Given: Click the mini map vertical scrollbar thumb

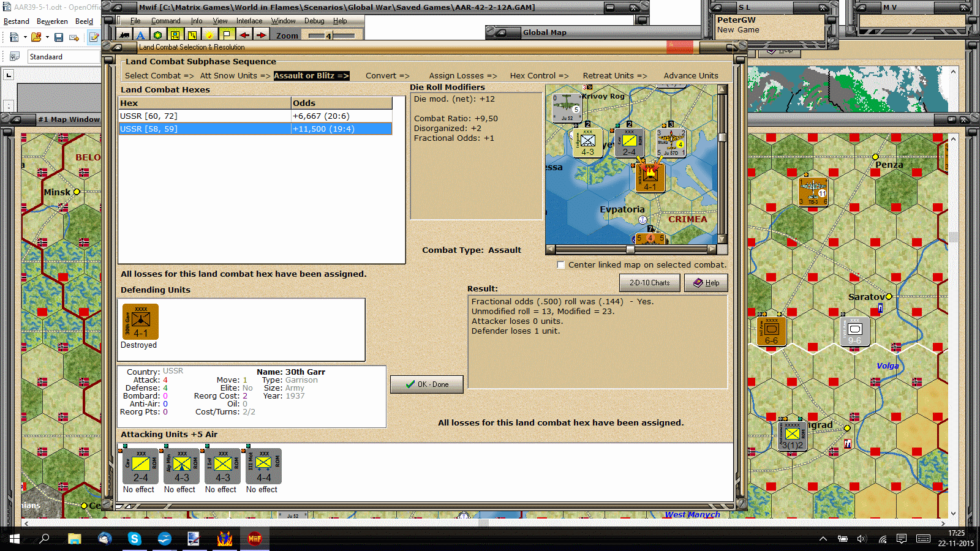Looking at the screenshot, I should click(x=723, y=137).
